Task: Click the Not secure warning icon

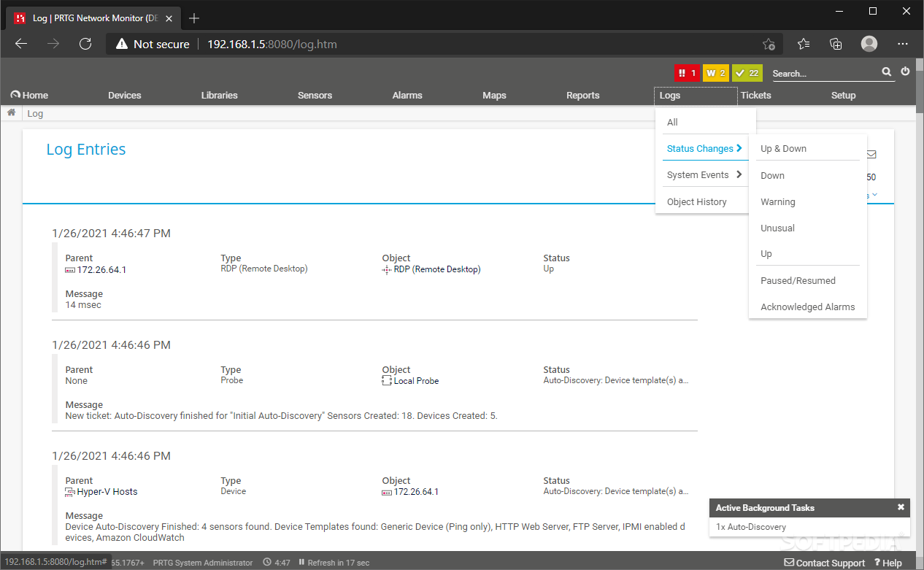Action: [x=121, y=45]
